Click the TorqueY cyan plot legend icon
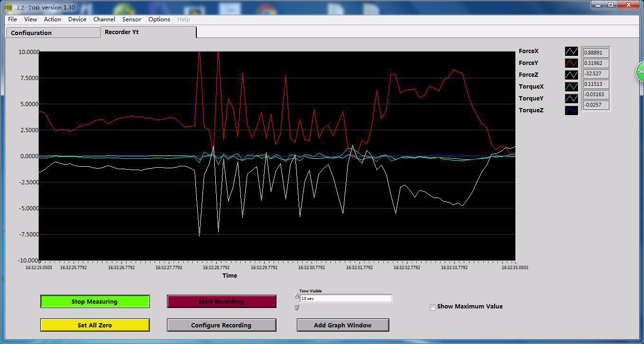Viewport: 644px width, 344px height. [x=571, y=99]
